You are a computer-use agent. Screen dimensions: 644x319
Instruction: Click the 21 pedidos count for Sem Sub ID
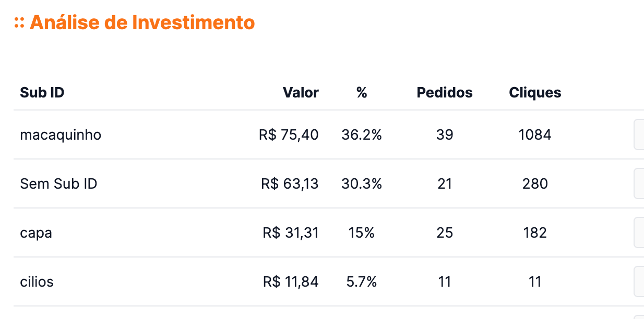click(x=444, y=183)
